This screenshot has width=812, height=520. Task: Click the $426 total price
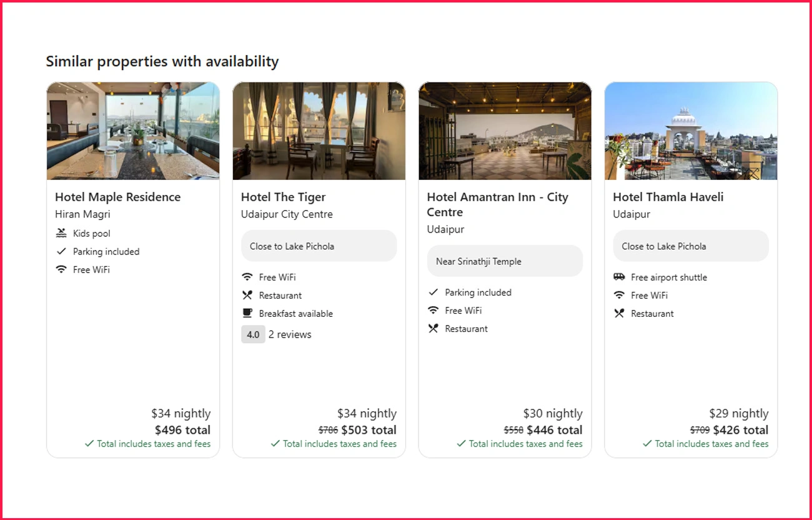(741, 430)
